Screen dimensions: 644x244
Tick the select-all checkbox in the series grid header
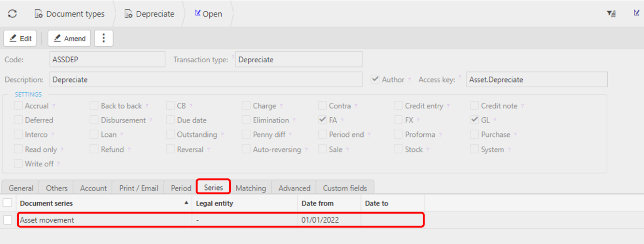coord(7,203)
